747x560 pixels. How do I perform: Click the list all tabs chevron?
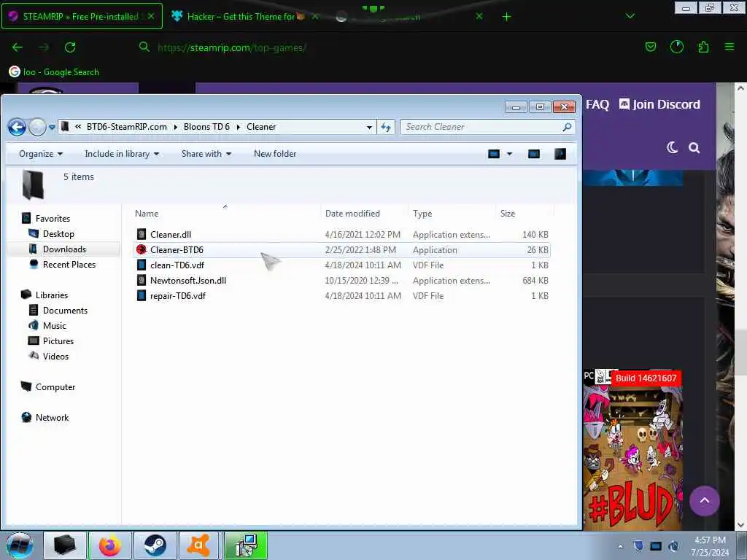tap(630, 16)
